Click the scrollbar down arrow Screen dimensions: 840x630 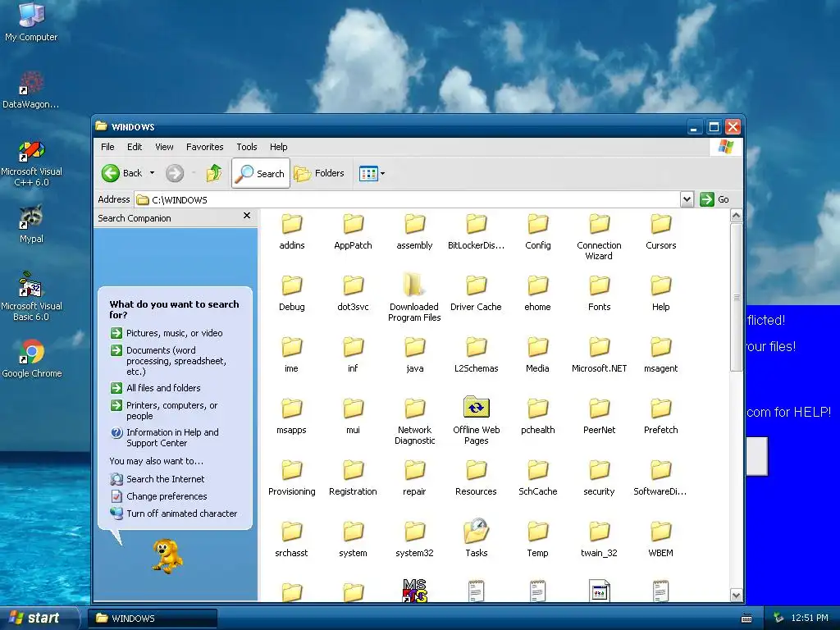point(736,596)
